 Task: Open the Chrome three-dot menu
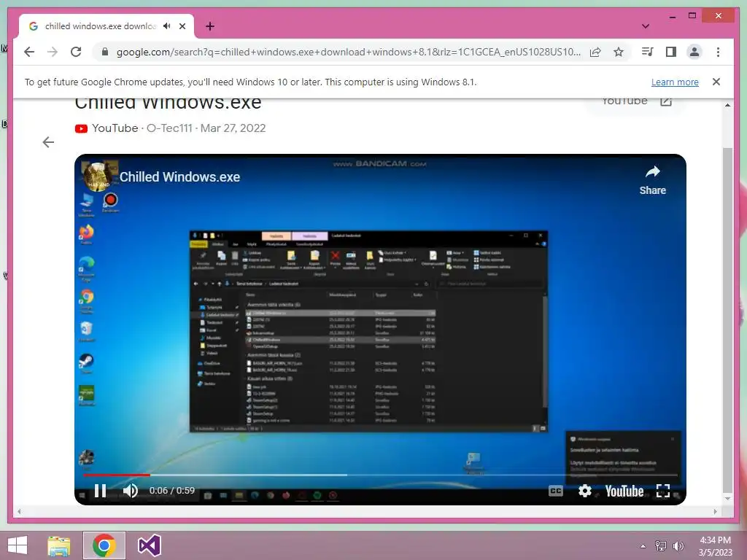tap(718, 52)
